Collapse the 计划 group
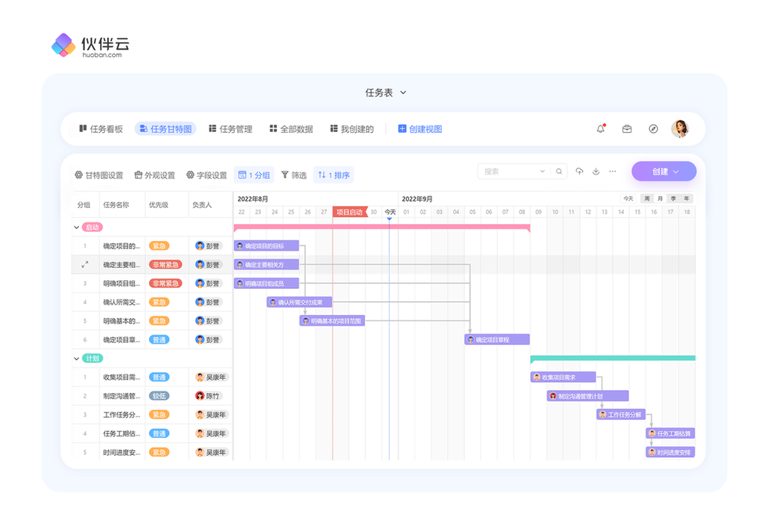The width and height of the screenshot is (772, 532). pos(76,359)
